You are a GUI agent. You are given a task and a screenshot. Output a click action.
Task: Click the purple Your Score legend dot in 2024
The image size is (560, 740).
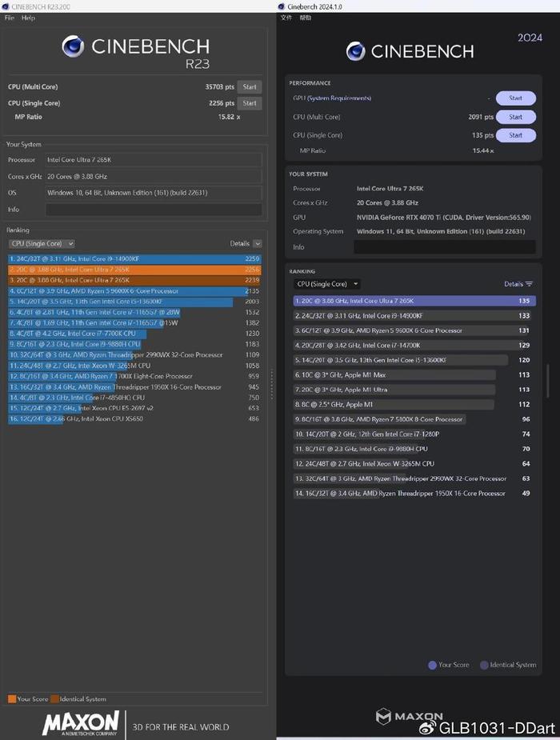[x=432, y=665]
